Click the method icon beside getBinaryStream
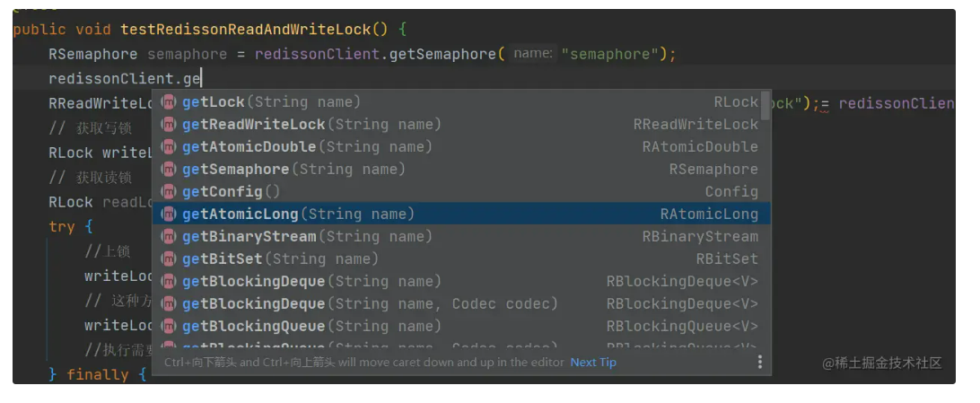The image size is (980, 403). (x=168, y=237)
